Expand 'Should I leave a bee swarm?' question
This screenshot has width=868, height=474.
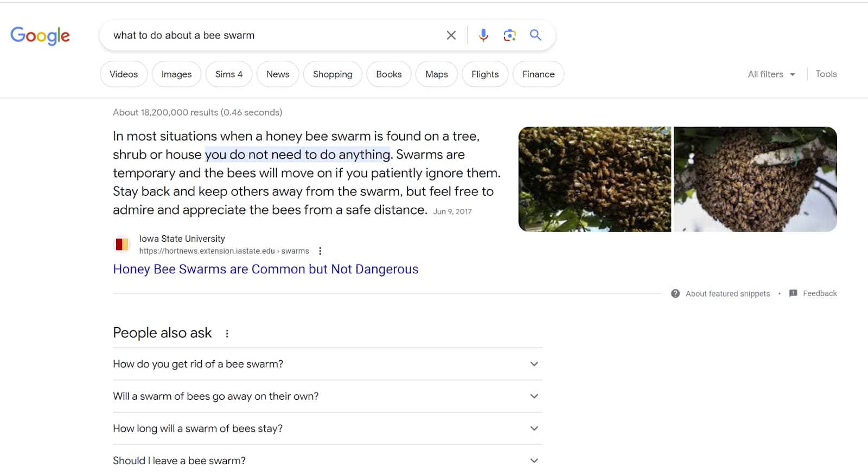click(x=534, y=460)
